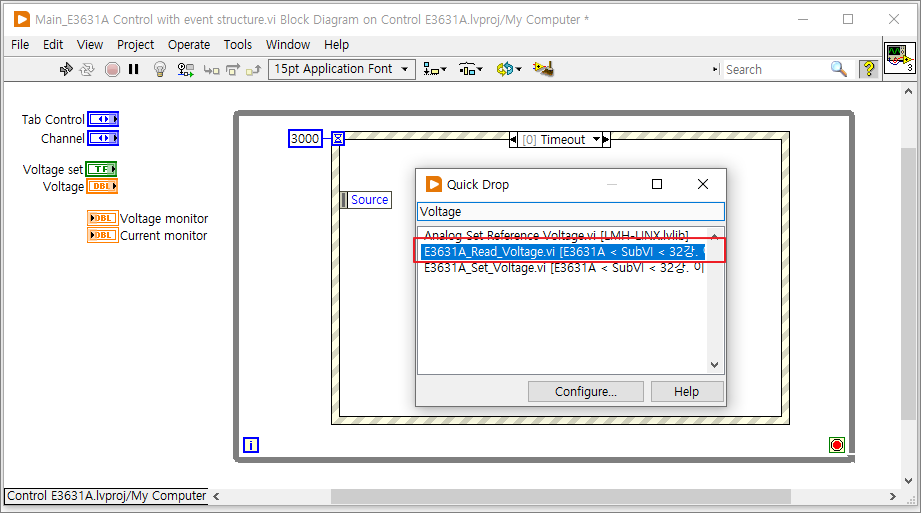
Task: Go to previous event case arrow
Action: click(x=513, y=139)
